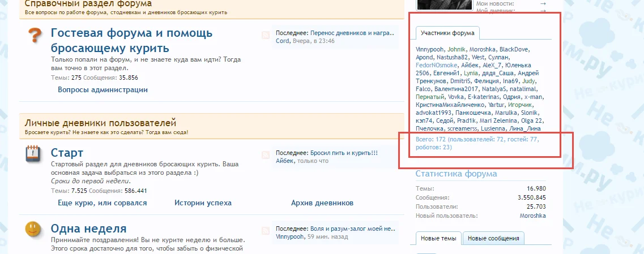The image size is (644, 254).
Task: Open the Архив дневников subforum
Action: (x=322, y=203)
